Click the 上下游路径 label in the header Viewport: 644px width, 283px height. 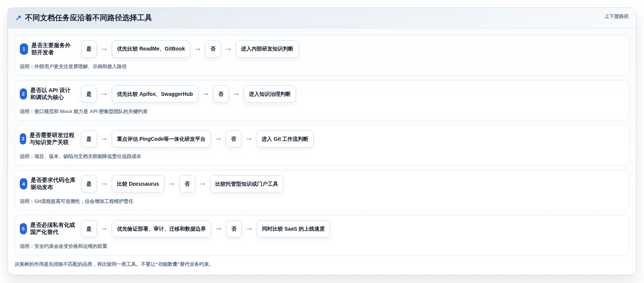coord(616,16)
